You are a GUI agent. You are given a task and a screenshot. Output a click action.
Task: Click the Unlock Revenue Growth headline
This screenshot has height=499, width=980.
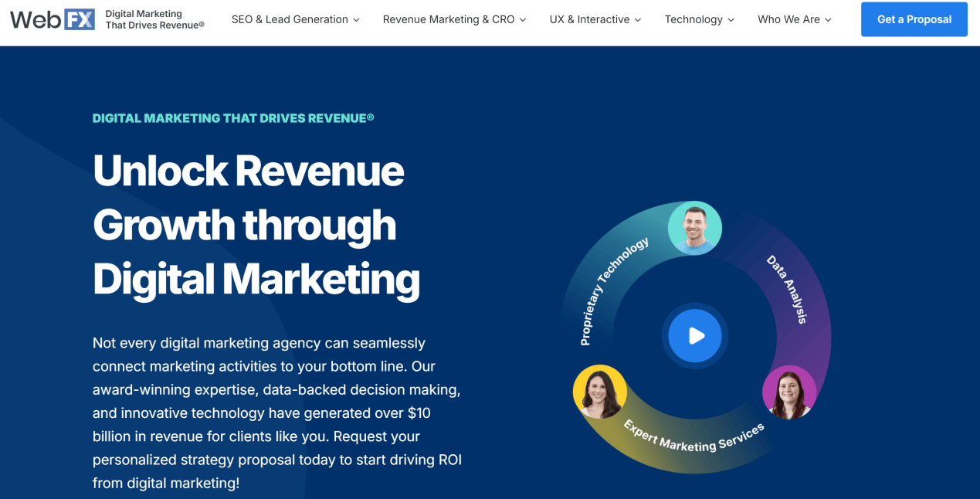[256, 225]
